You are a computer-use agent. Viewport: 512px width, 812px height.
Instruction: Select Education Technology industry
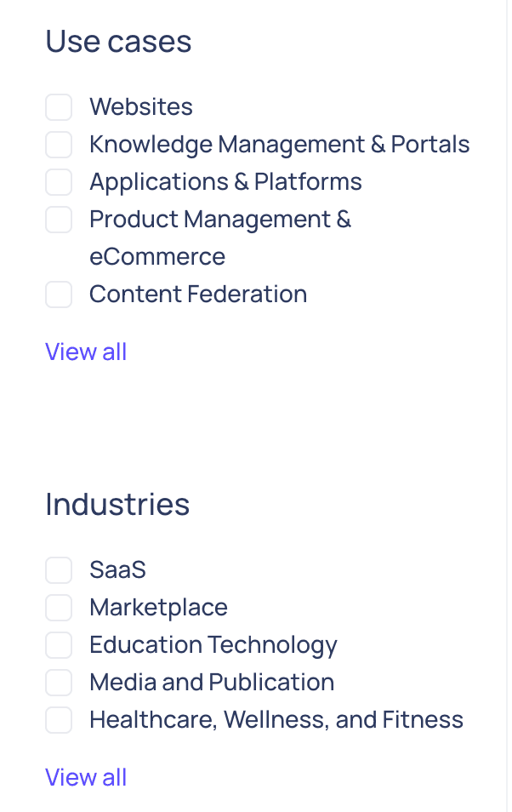[x=59, y=645]
